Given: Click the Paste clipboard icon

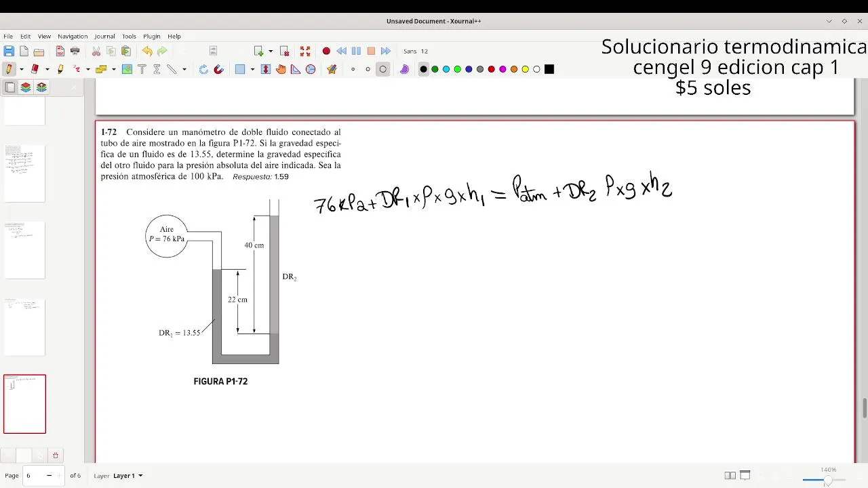Looking at the screenshot, I should (126, 51).
